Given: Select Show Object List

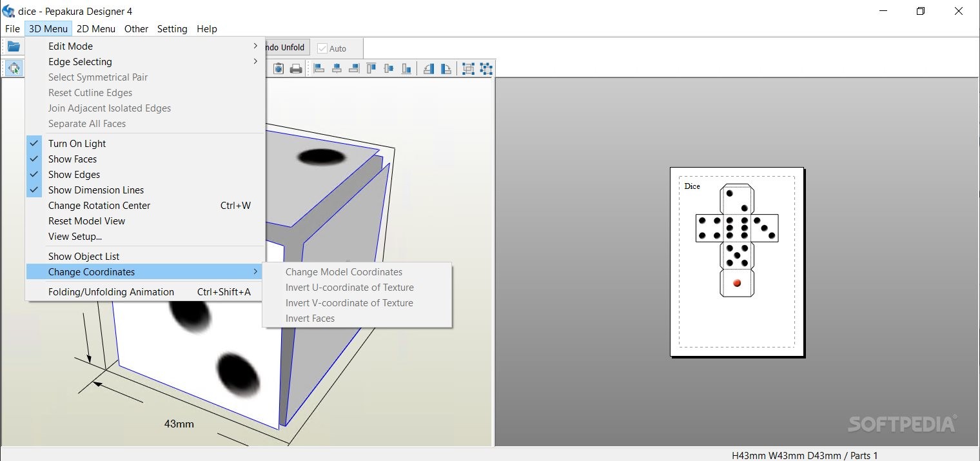Looking at the screenshot, I should click(x=145, y=257).
